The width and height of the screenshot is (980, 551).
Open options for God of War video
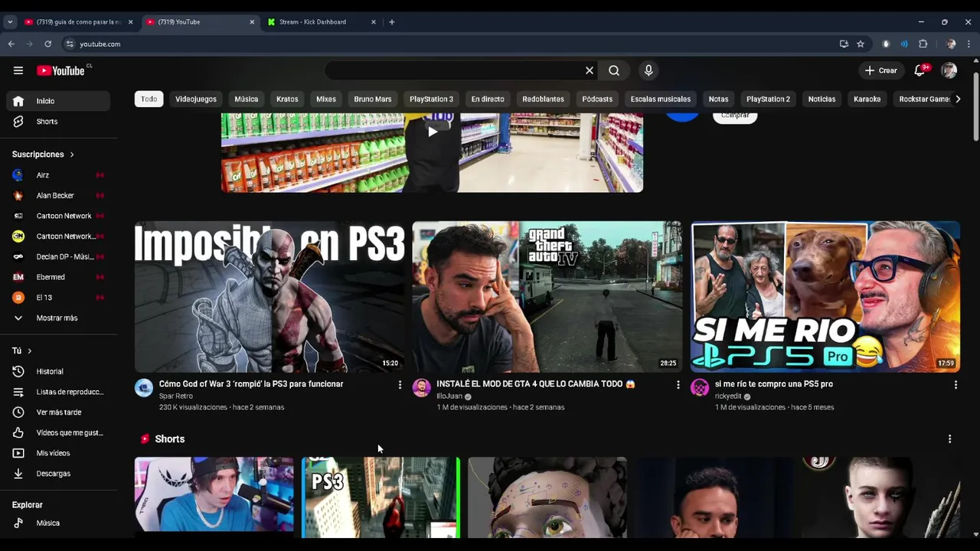400,385
